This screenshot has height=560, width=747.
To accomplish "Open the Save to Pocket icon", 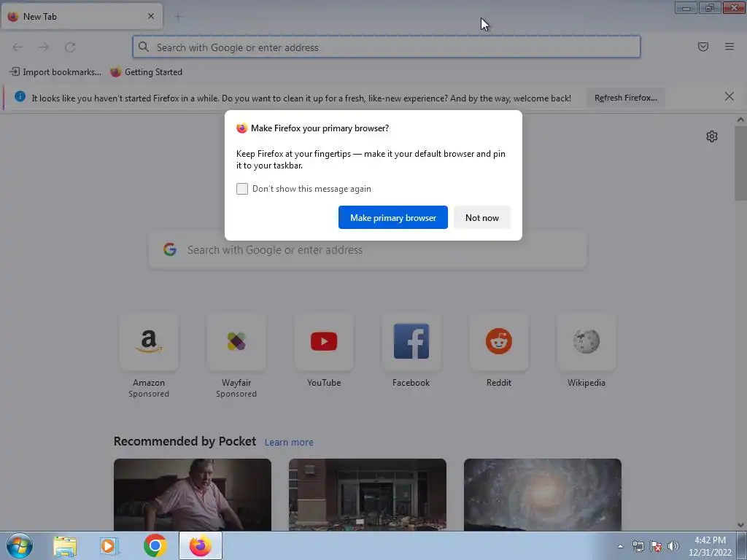I will tap(703, 47).
